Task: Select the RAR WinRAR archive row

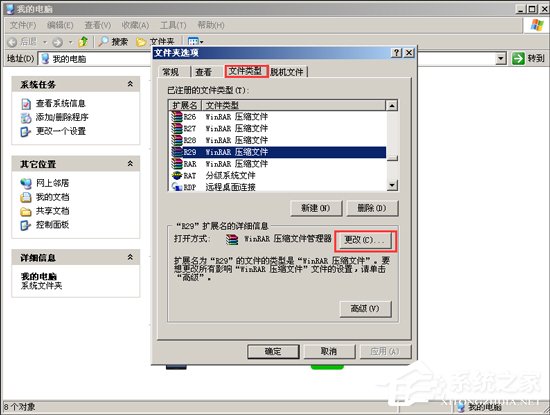Action: coord(277,163)
